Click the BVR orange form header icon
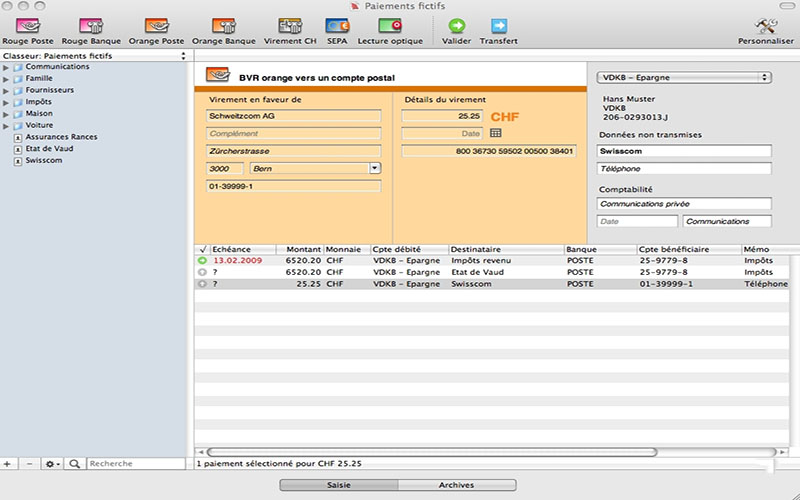Image resolution: width=800 pixels, height=500 pixels. (x=218, y=75)
